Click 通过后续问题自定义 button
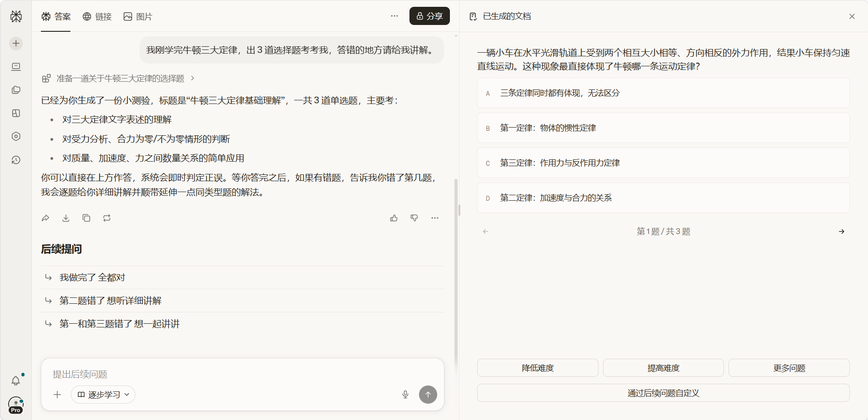The width and height of the screenshot is (868, 420). tap(663, 393)
